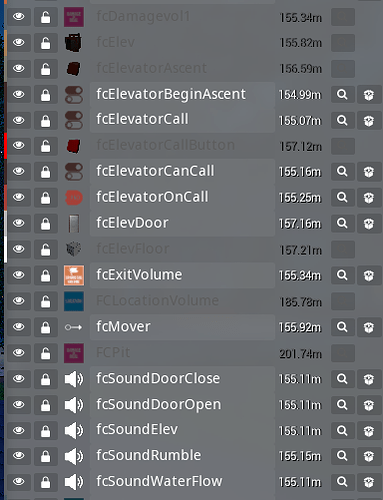383x500 pixels.
Task: Click cube icon in fcElevDoor row
Action: [x=369, y=223]
